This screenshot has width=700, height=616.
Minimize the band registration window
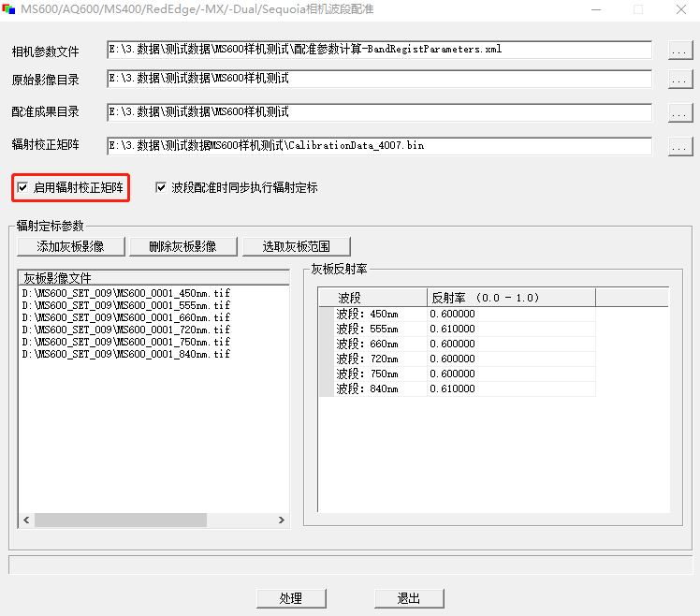(x=596, y=9)
